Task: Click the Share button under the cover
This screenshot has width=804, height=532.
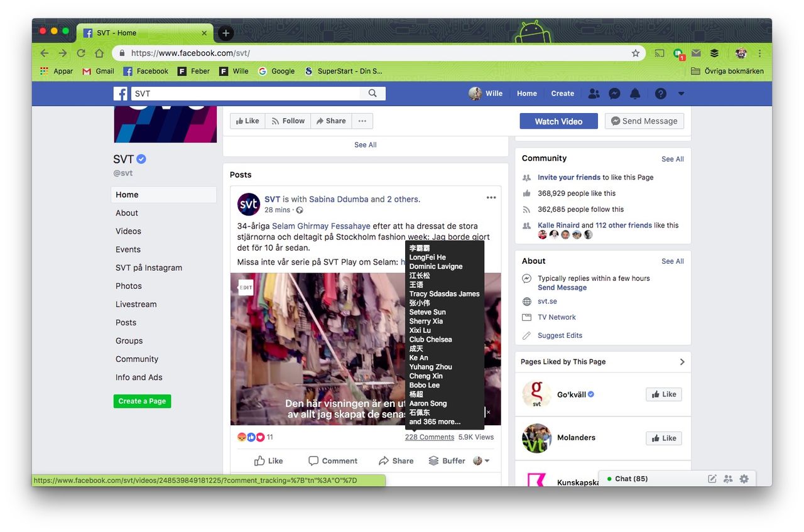Action: click(331, 121)
